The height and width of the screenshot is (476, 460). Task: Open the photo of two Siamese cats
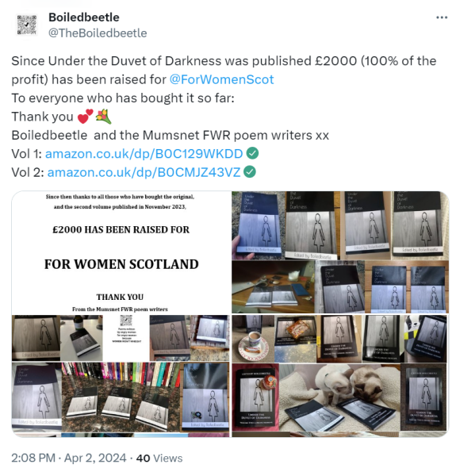click(x=339, y=397)
